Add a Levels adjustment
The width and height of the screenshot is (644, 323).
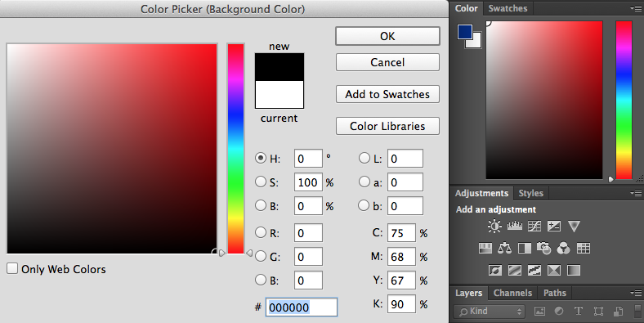(515, 226)
